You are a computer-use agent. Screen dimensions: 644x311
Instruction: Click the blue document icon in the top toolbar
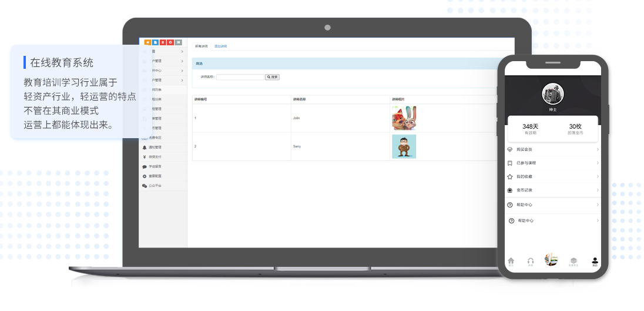click(155, 42)
